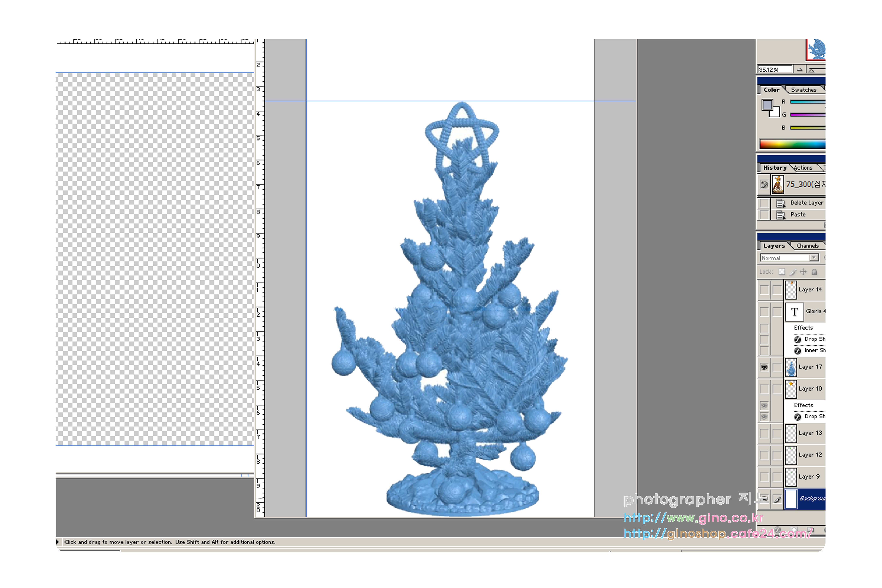The width and height of the screenshot is (882, 588).
Task: Click the Drop Shadow effect icon under Gloria
Action: (x=798, y=339)
